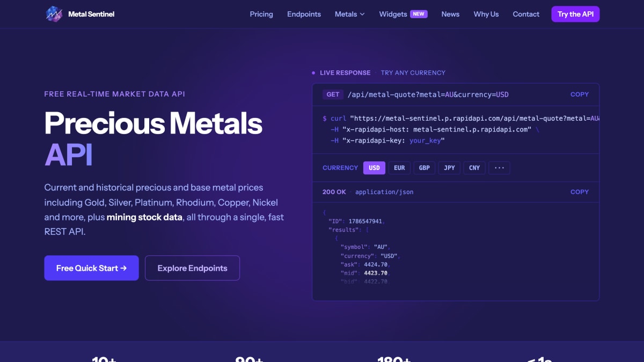This screenshot has width=644, height=362.
Task: Go to Endpoints in the navigation
Action: [304, 14]
